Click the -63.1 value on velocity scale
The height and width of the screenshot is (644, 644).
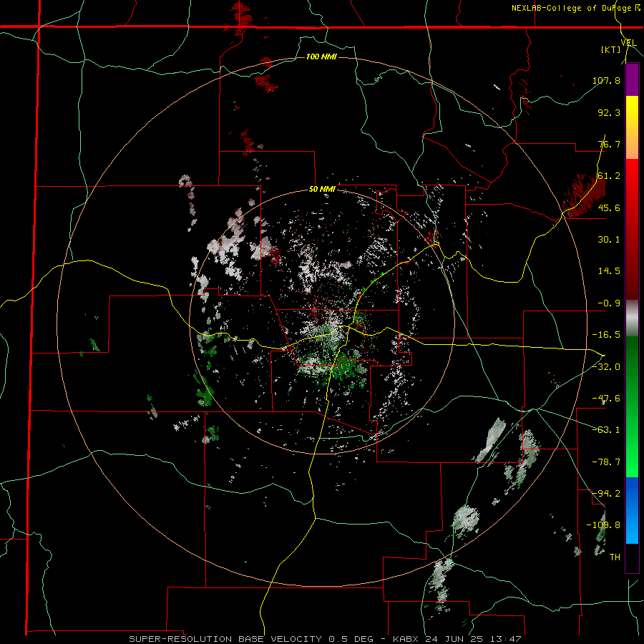(606, 430)
